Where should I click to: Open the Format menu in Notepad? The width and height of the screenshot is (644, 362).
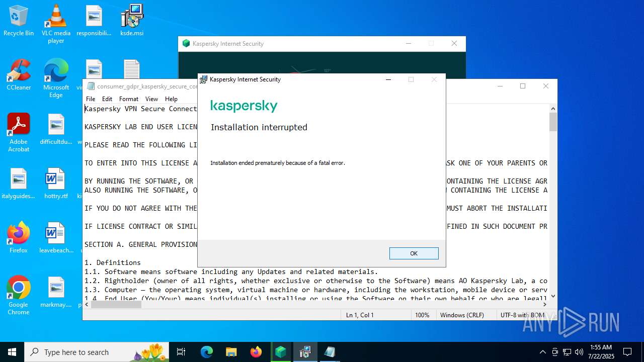click(129, 99)
